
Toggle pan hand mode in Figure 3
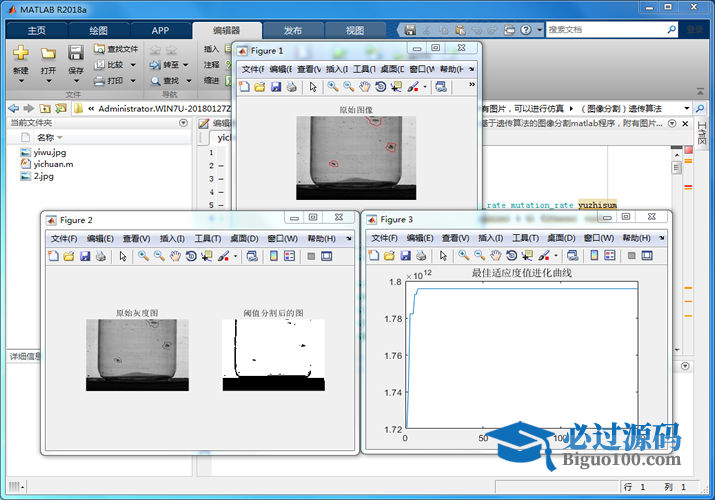point(496,256)
